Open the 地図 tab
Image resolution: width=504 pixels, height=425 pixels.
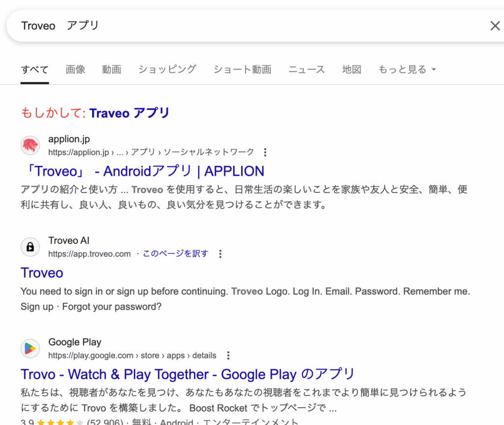[x=351, y=69]
